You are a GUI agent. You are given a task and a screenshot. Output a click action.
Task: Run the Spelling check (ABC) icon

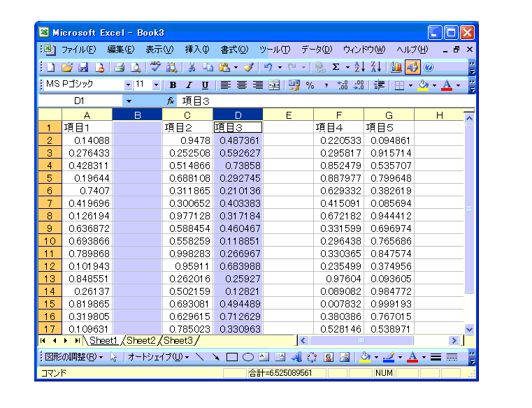pos(156,67)
